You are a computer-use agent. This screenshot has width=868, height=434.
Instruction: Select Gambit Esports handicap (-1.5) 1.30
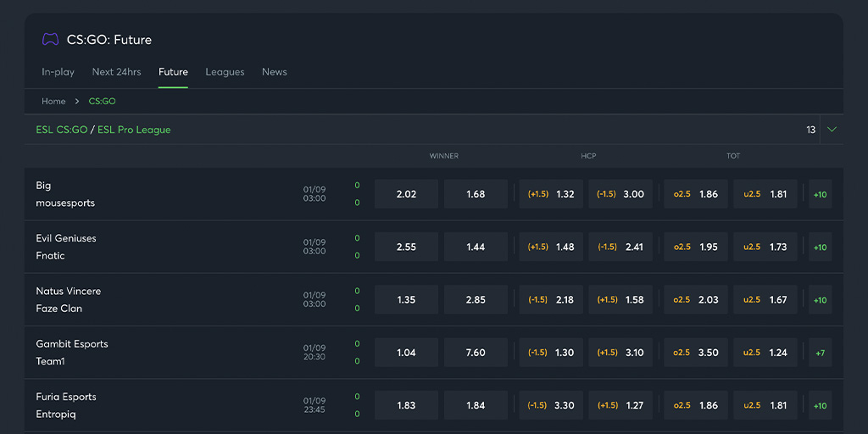point(551,352)
